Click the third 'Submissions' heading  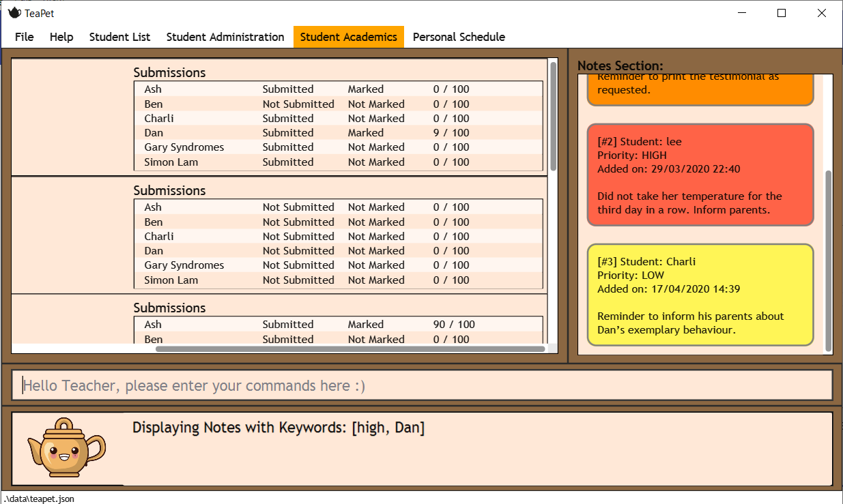tap(169, 308)
